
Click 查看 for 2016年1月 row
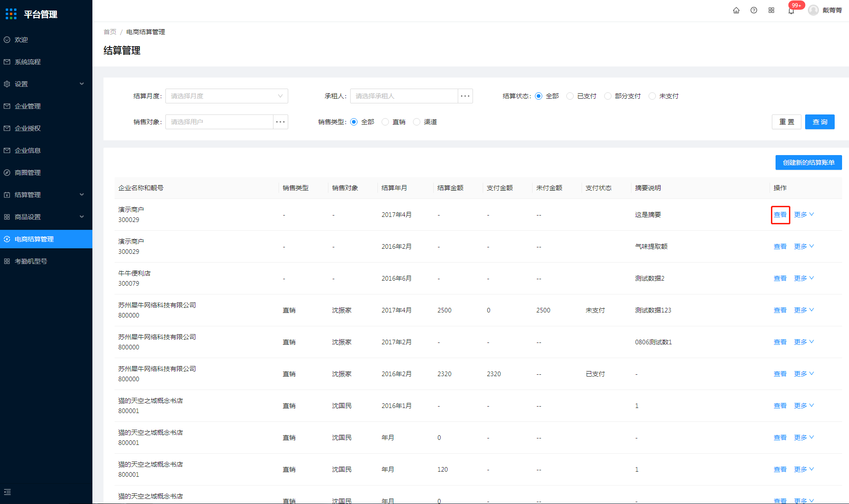pyautogui.click(x=780, y=406)
